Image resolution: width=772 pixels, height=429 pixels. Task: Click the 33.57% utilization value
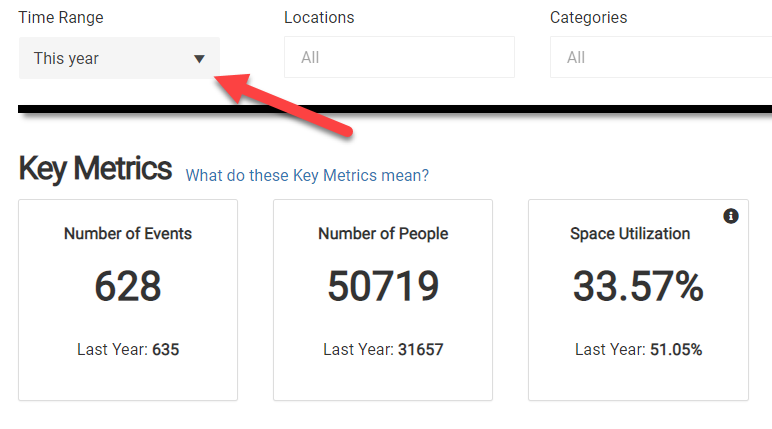pos(638,286)
